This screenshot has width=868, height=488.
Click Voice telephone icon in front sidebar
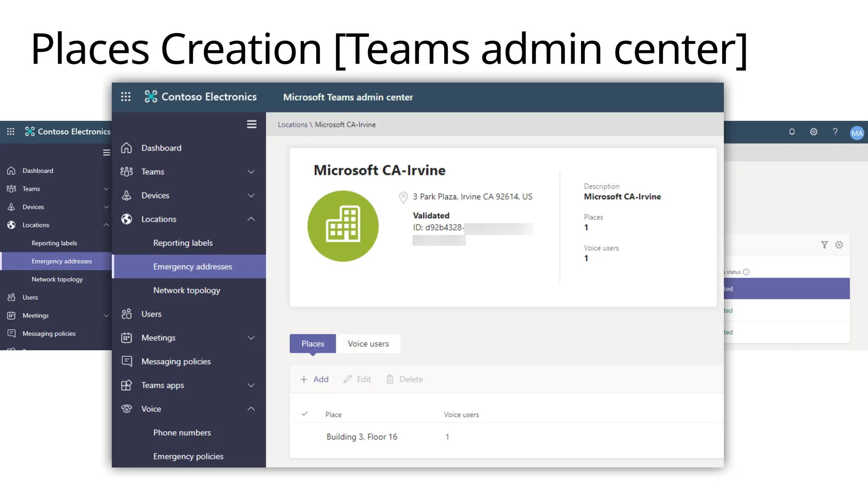point(126,409)
